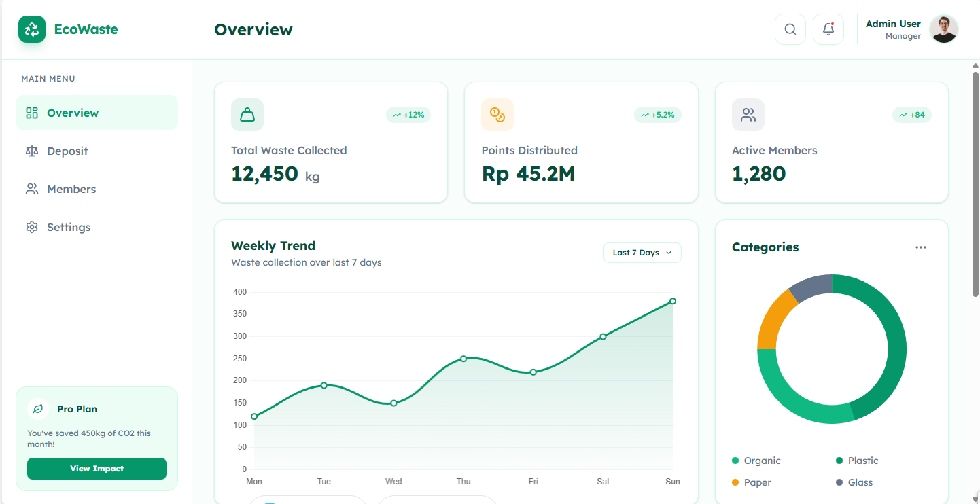980x504 pixels.
Task: Click the EcoWaste recycle logo icon
Action: click(32, 29)
